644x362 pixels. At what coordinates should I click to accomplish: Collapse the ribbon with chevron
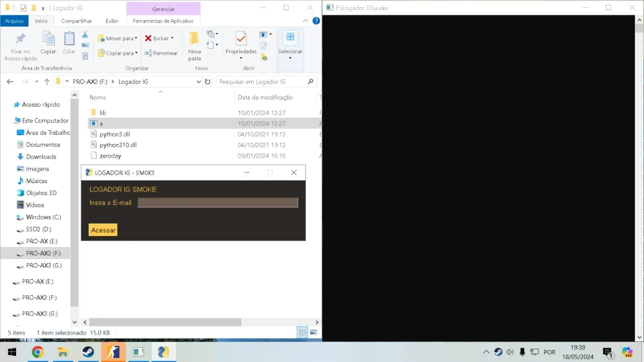click(305, 21)
